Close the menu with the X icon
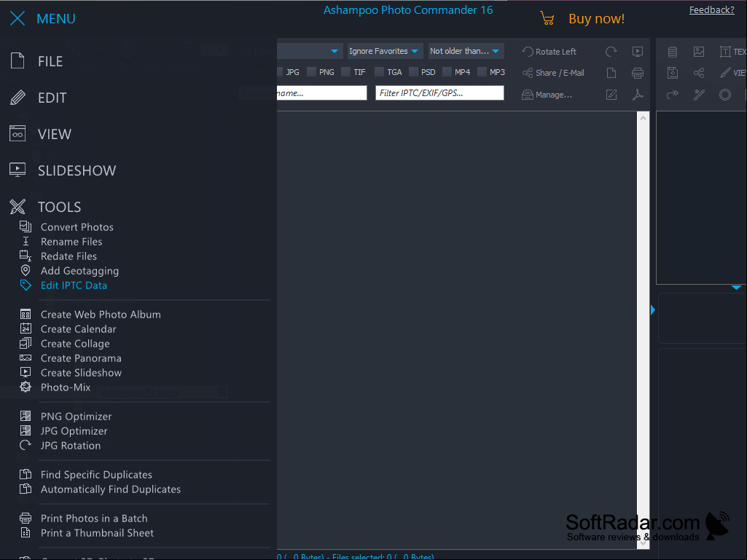 coord(17,19)
